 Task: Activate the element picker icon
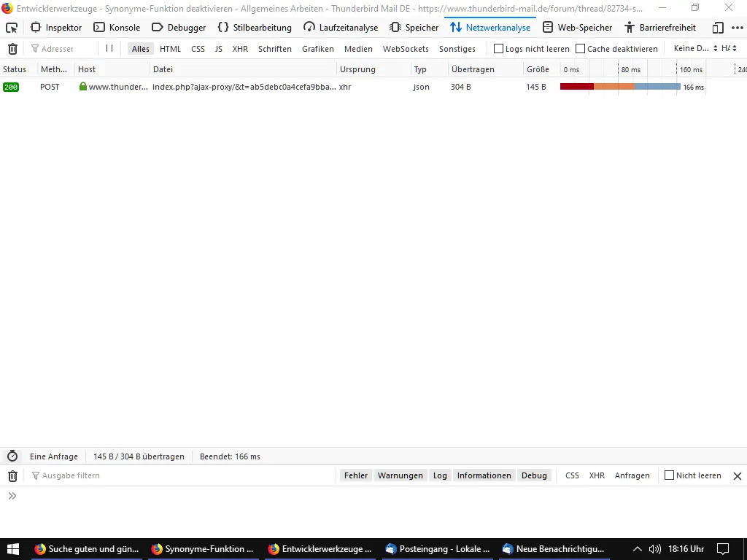click(12, 28)
